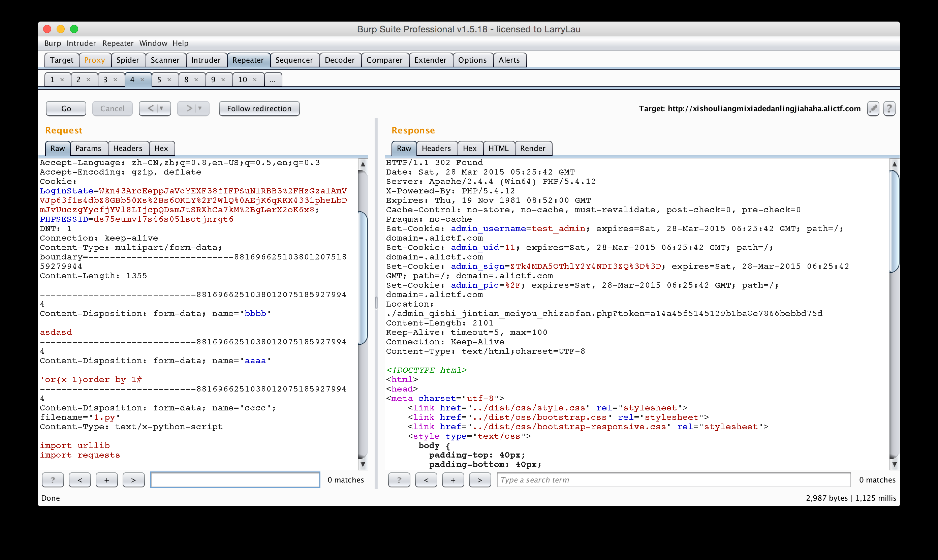Focus the request search input field
This screenshot has height=560, width=938.
[x=236, y=480]
